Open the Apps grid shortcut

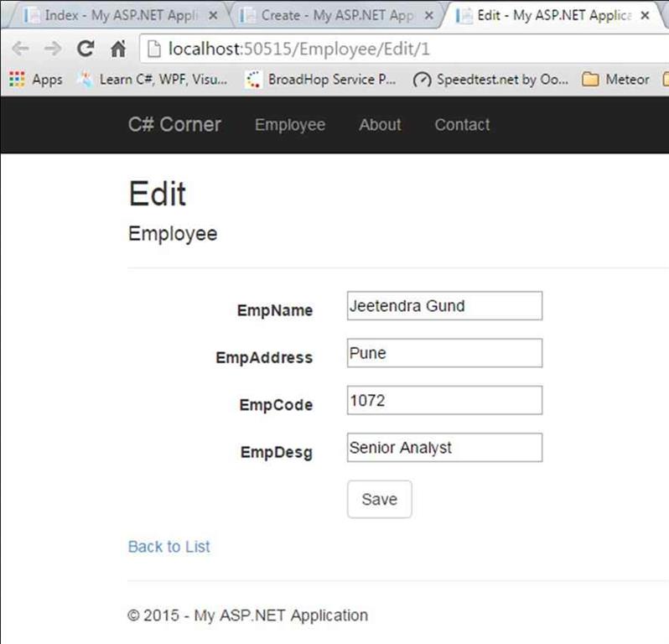pyautogui.click(x=35, y=80)
